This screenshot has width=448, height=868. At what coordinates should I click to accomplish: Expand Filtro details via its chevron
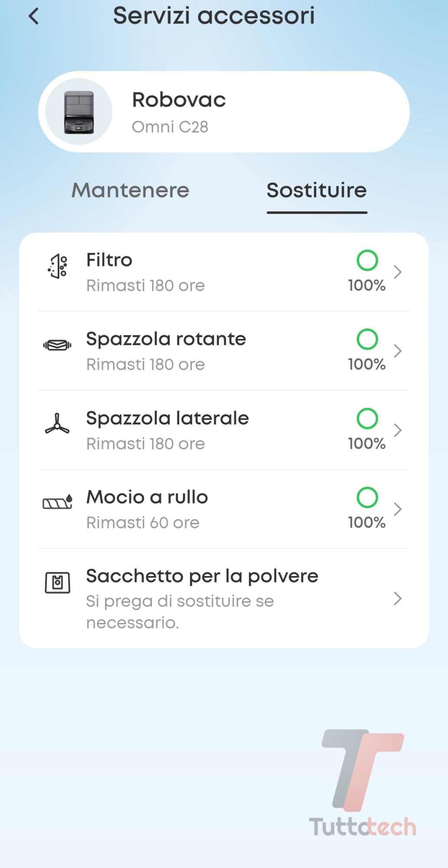(x=397, y=272)
